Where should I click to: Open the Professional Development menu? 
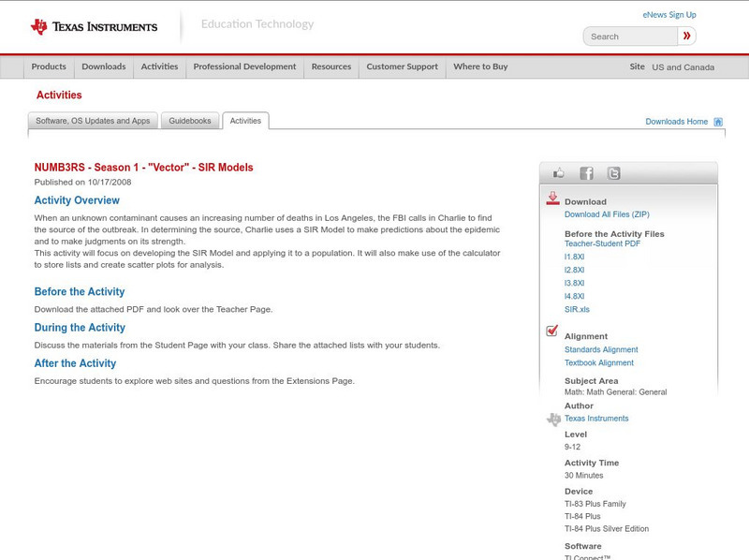(x=244, y=66)
